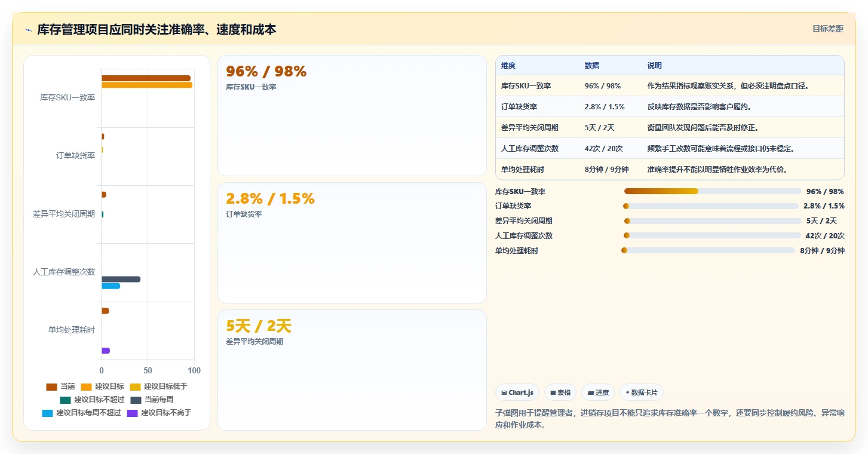This screenshot has height=454, width=868.
Task: Click the orange target bar for 库存SKU一致率
Action: coord(147,85)
